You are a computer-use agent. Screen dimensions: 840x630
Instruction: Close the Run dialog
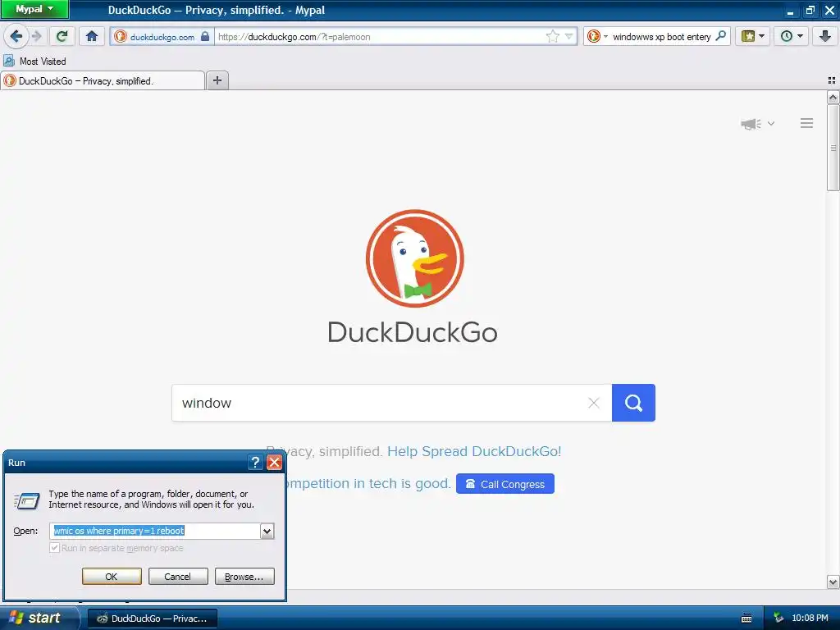(x=274, y=463)
